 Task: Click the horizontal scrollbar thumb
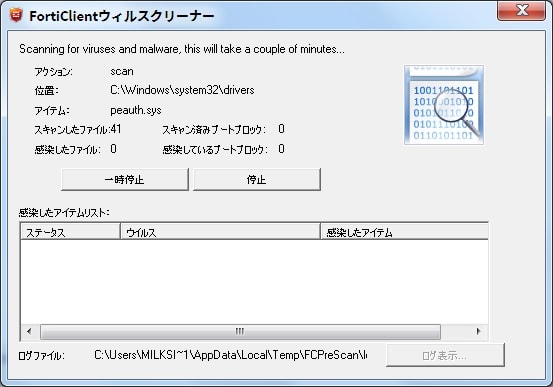click(x=240, y=331)
